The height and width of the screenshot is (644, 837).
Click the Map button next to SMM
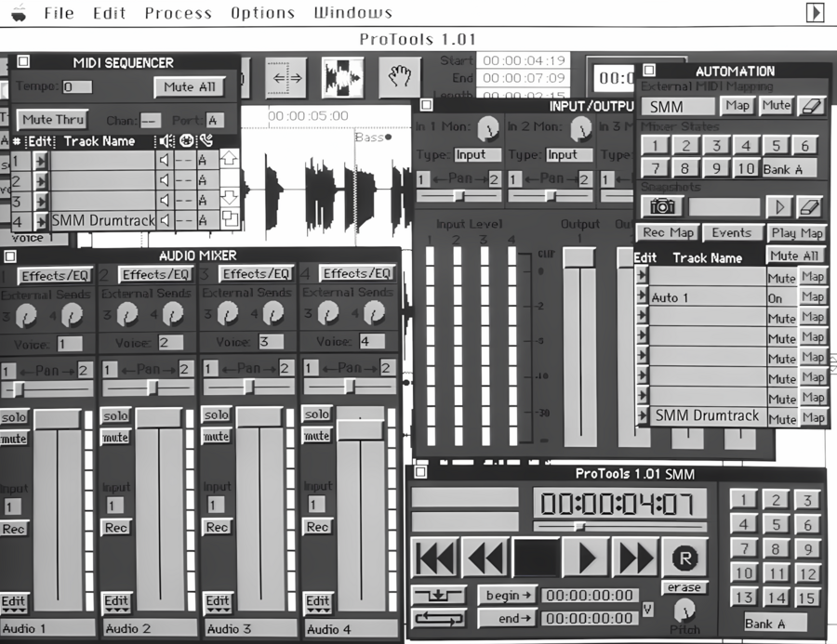click(x=737, y=106)
